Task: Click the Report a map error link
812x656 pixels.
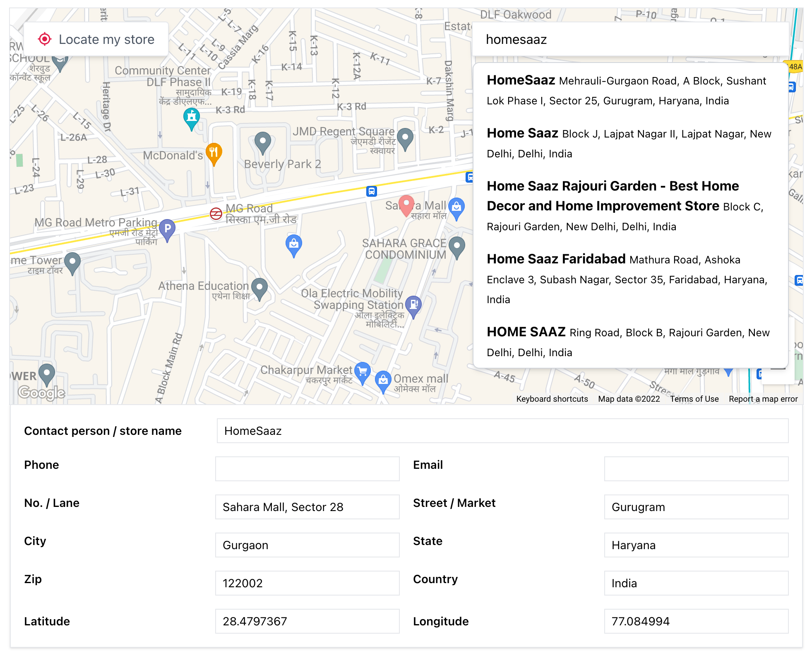Action: coord(763,399)
